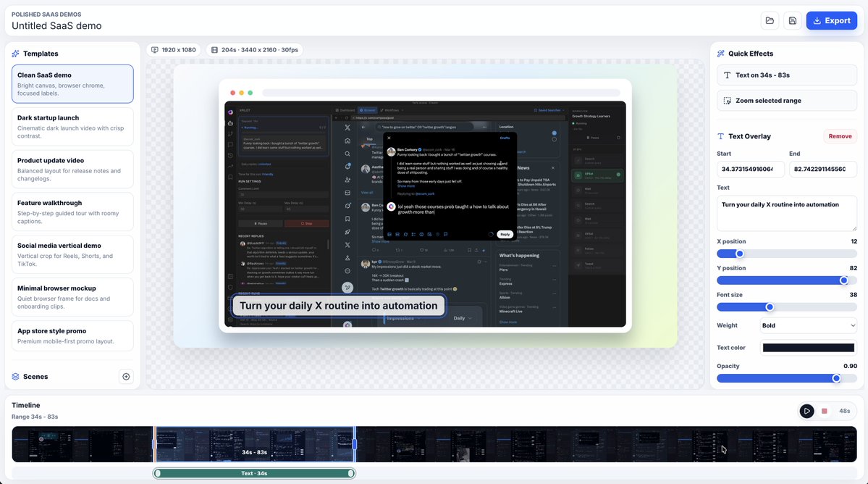
Task: Pick the Product update video template
Action: [72, 169]
